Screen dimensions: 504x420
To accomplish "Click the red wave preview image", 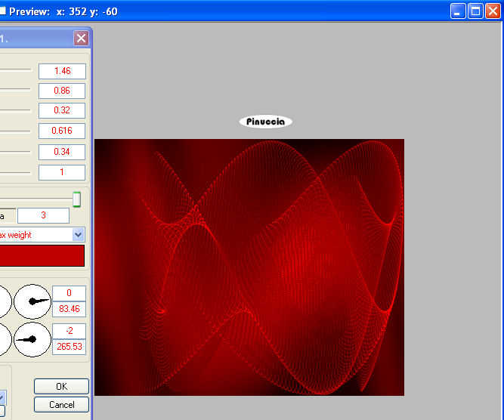I will coord(249,267).
